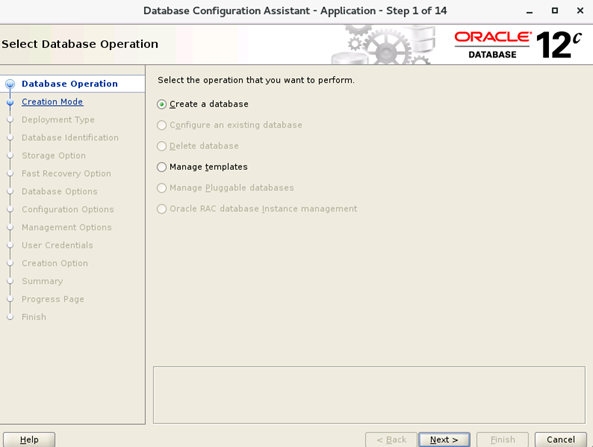The image size is (593, 447).
Task: Click inside the empty message area box
Action: (369, 395)
